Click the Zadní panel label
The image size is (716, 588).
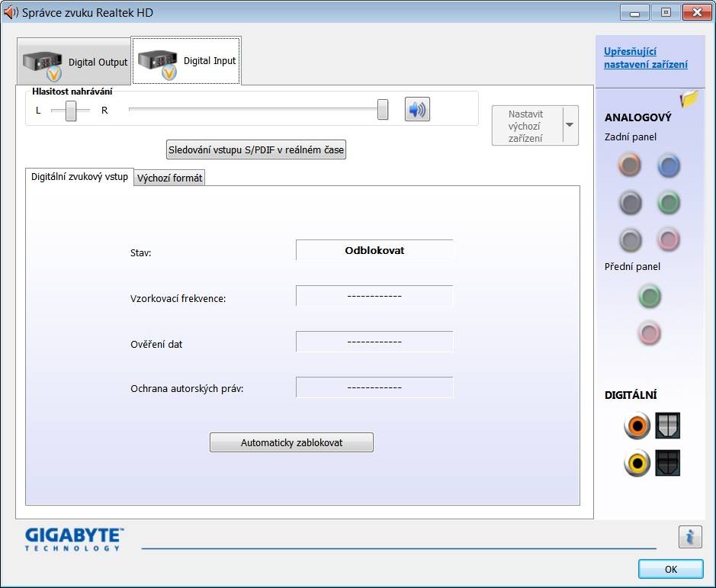tap(630, 137)
